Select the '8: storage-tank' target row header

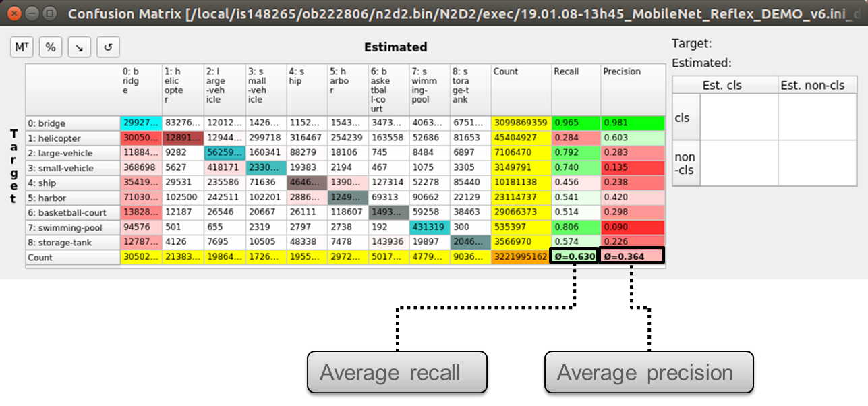tap(73, 242)
